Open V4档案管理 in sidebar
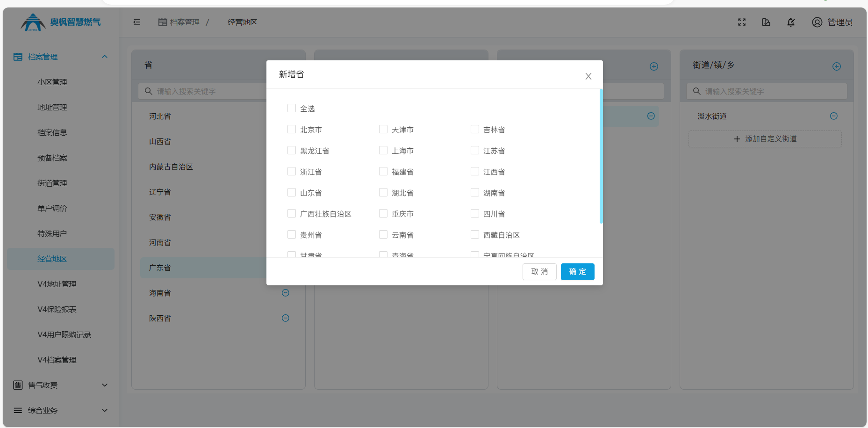Screen dimensions: 868x428 pos(61,360)
